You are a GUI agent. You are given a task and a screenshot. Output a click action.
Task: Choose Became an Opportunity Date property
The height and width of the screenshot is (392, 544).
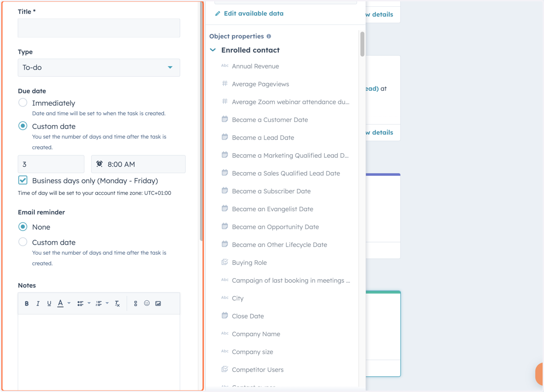(x=276, y=227)
